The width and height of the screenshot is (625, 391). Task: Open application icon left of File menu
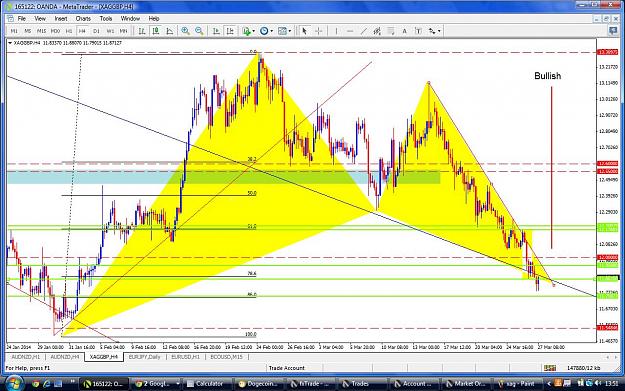[x=10, y=18]
